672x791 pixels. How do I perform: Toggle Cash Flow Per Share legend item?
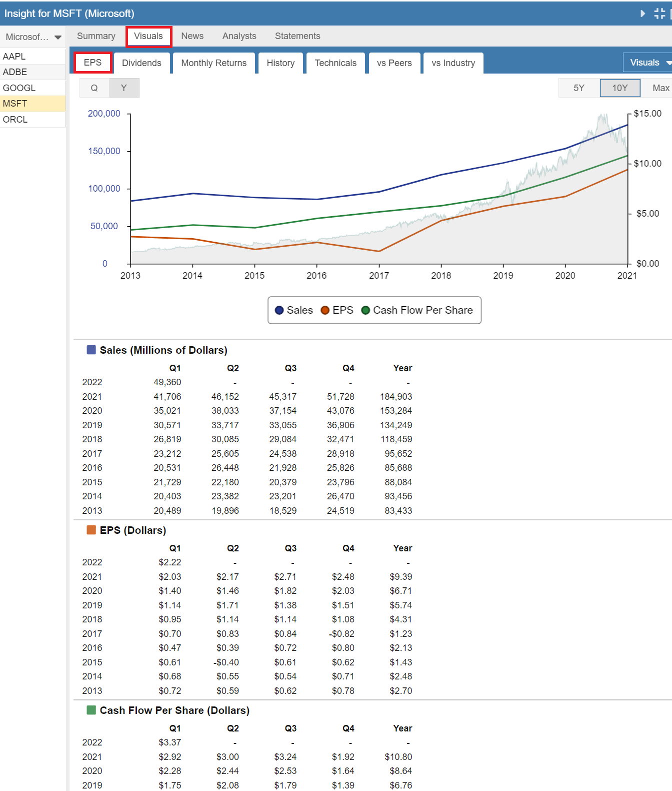(x=417, y=310)
